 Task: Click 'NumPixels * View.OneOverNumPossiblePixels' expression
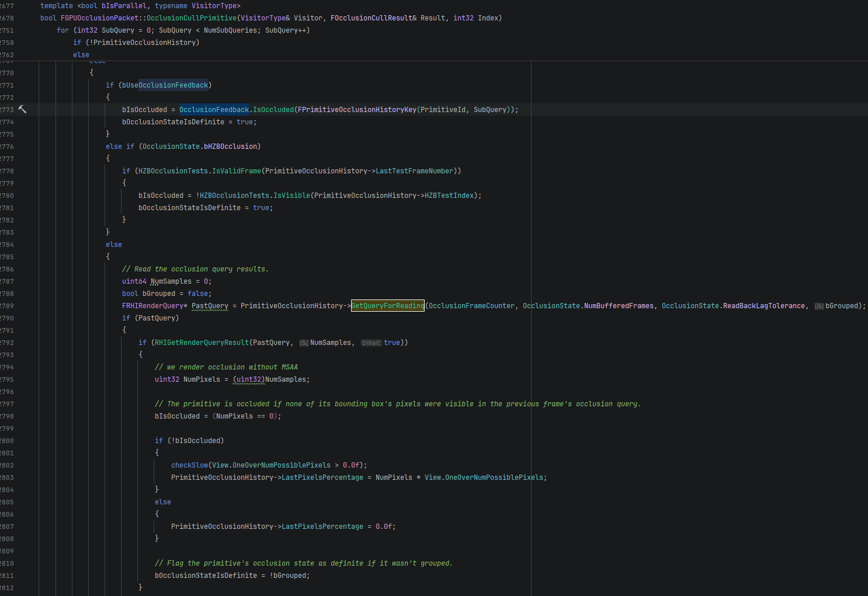(x=459, y=478)
